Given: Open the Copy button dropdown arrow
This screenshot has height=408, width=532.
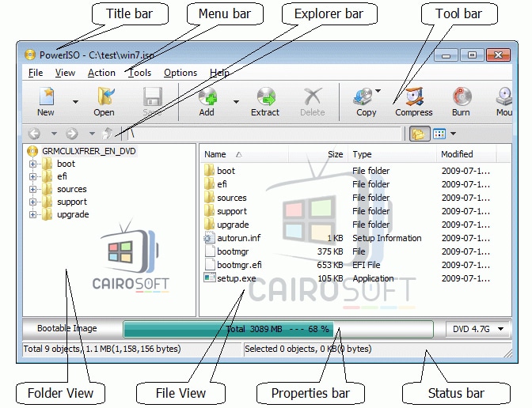Looking at the screenshot, I should 378,91.
